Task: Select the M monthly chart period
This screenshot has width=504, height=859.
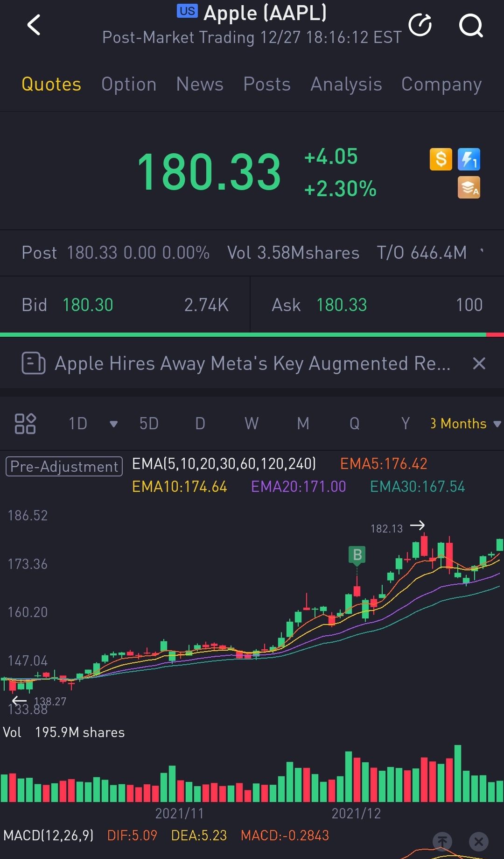Action: (x=303, y=424)
